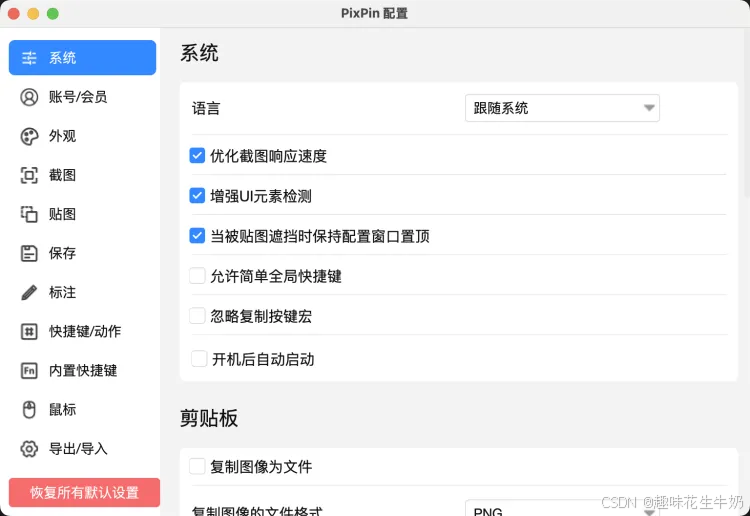The width and height of the screenshot is (750, 516).
Task: Click the window title PixPin 配置
Action: pos(375,13)
